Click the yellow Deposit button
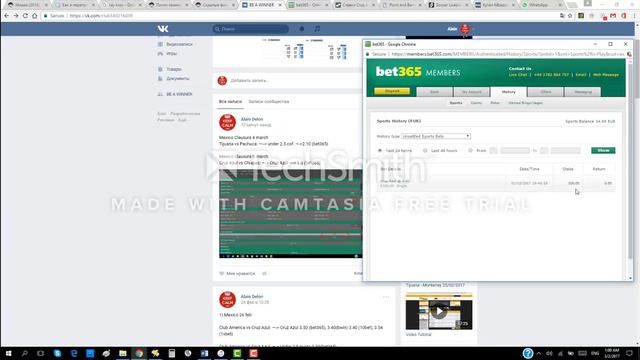The height and width of the screenshot is (360, 640). [392, 91]
